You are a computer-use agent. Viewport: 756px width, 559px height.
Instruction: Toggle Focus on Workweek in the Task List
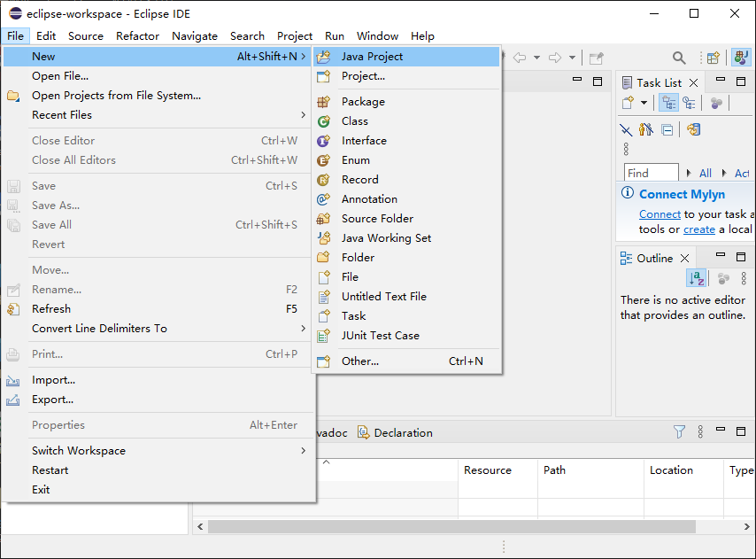[716, 103]
